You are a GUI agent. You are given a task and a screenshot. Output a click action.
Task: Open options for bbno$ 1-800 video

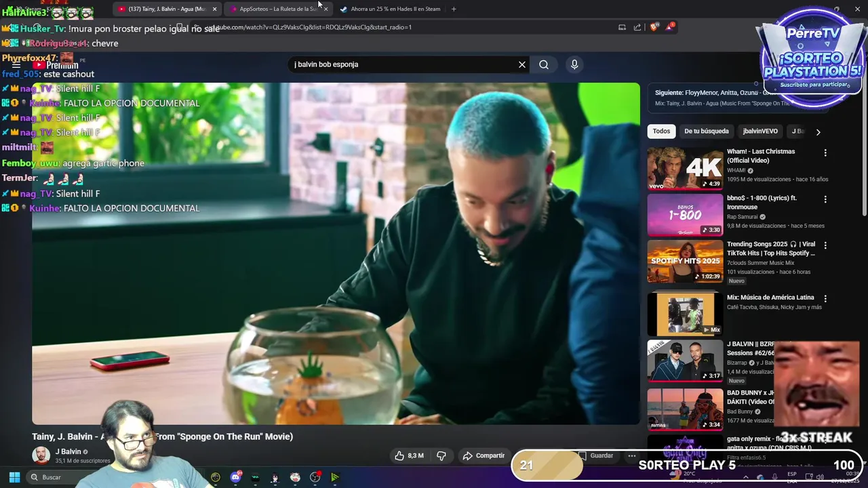[x=825, y=199]
